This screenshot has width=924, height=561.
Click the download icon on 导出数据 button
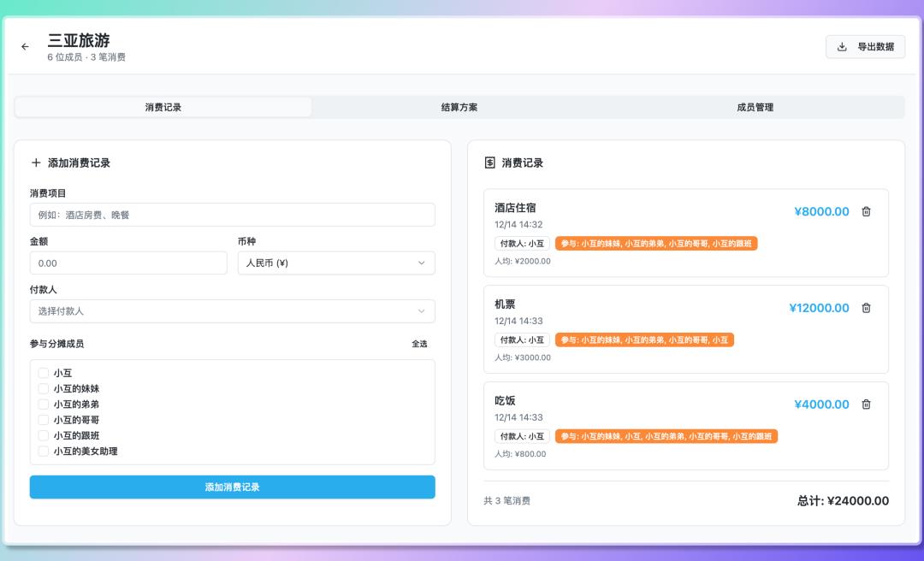[840, 47]
